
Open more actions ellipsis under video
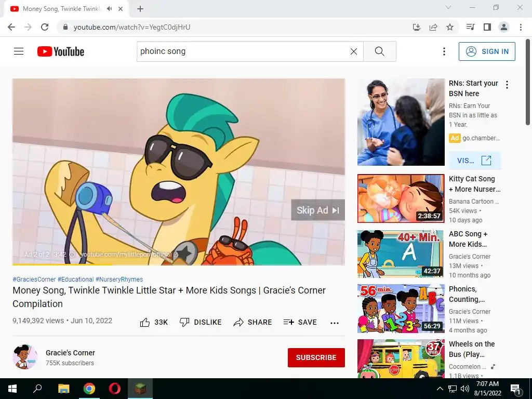(x=335, y=323)
